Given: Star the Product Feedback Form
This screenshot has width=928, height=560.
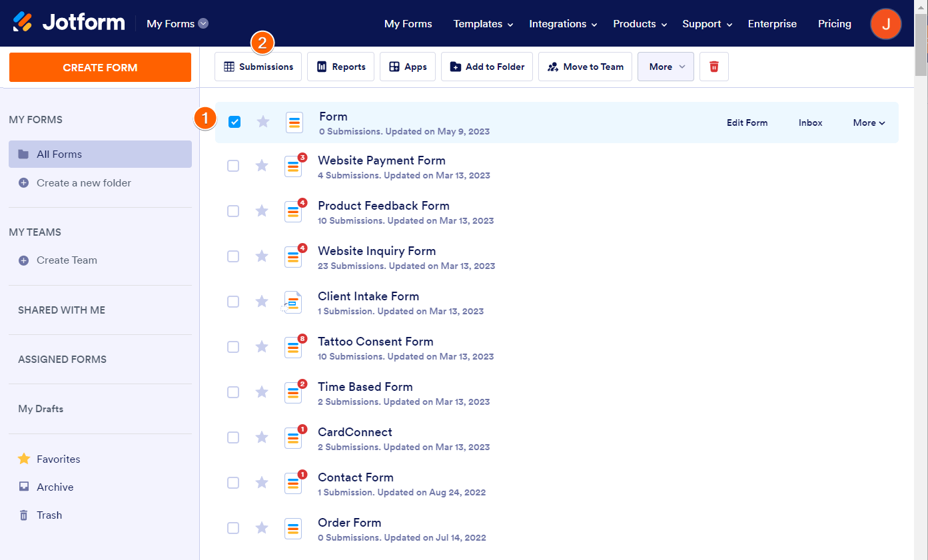Looking at the screenshot, I should (262, 211).
